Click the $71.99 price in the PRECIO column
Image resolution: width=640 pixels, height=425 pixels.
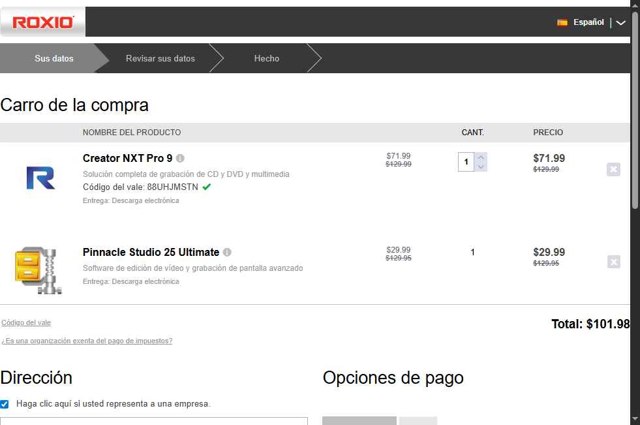click(549, 158)
